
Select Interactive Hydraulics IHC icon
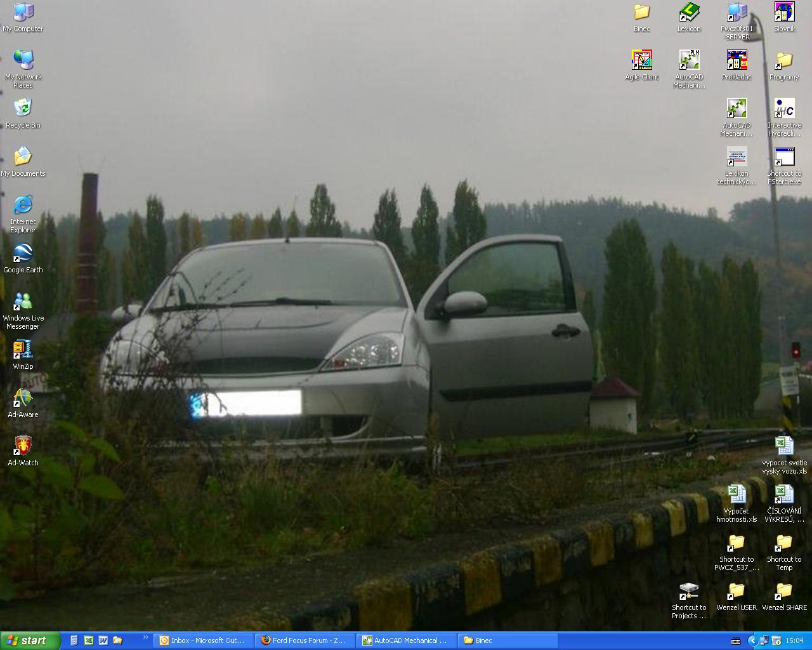[x=784, y=109]
